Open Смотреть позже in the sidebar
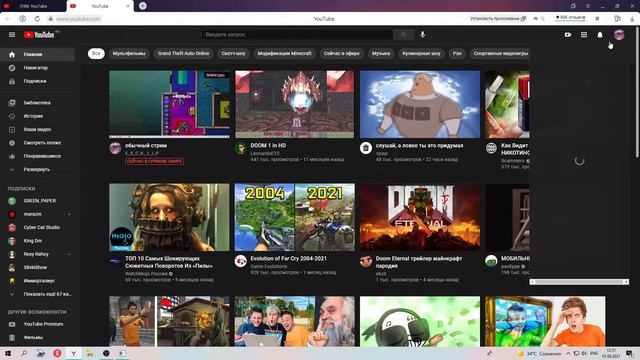This screenshot has width=640, height=360. click(38, 143)
